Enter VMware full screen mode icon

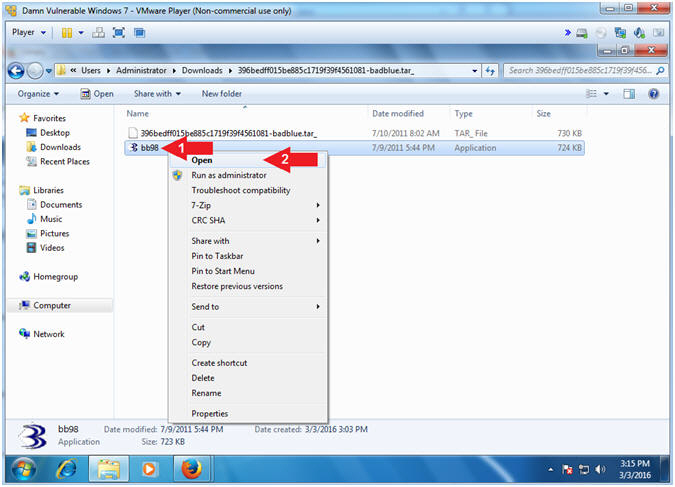pos(119,33)
